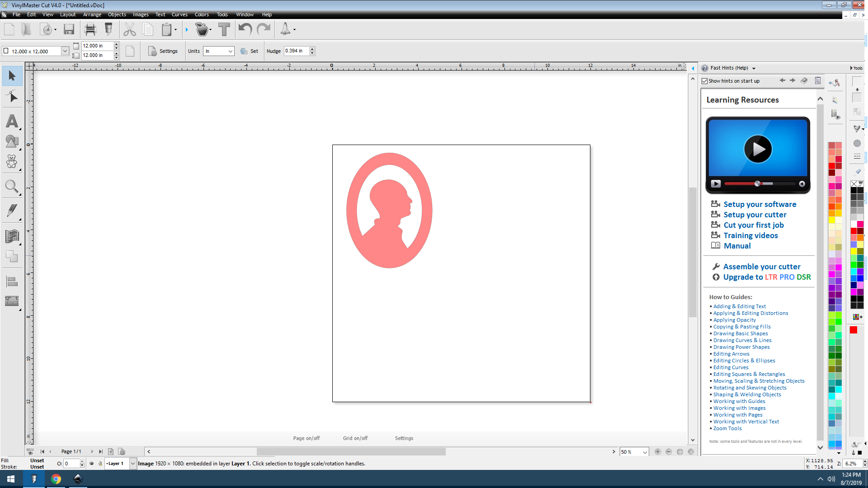Activate the Text tool
The height and width of the screenshot is (488, 868).
pyautogui.click(x=12, y=121)
